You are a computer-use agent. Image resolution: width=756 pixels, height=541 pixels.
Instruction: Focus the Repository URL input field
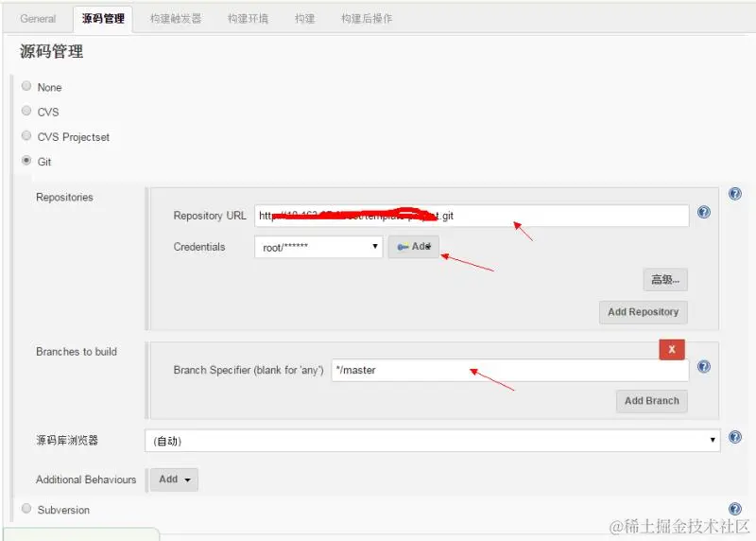(x=472, y=216)
